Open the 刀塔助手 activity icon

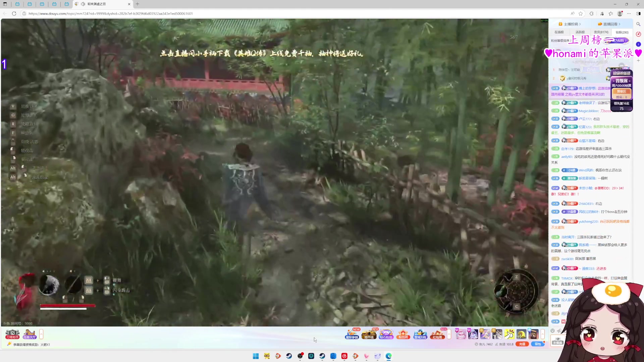12,334
